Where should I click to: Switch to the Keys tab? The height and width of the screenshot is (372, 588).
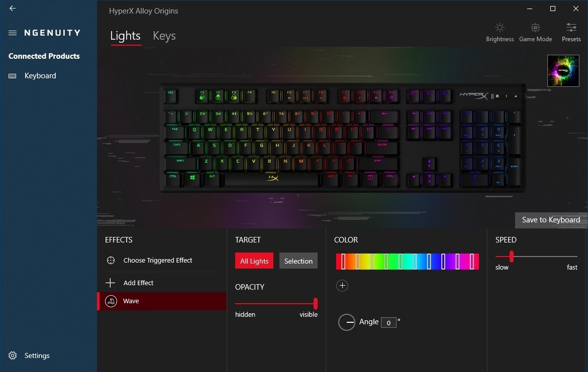click(164, 36)
